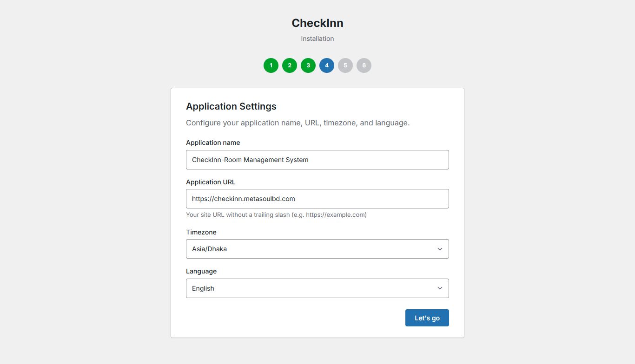Click the CheckInn title heading
This screenshot has width=635, height=364.
(317, 23)
